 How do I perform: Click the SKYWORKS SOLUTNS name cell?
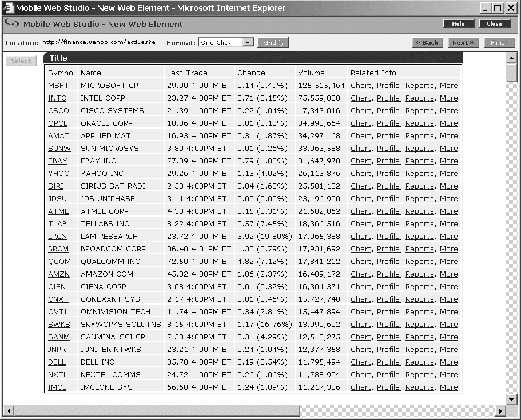pyautogui.click(x=121, y=325)
